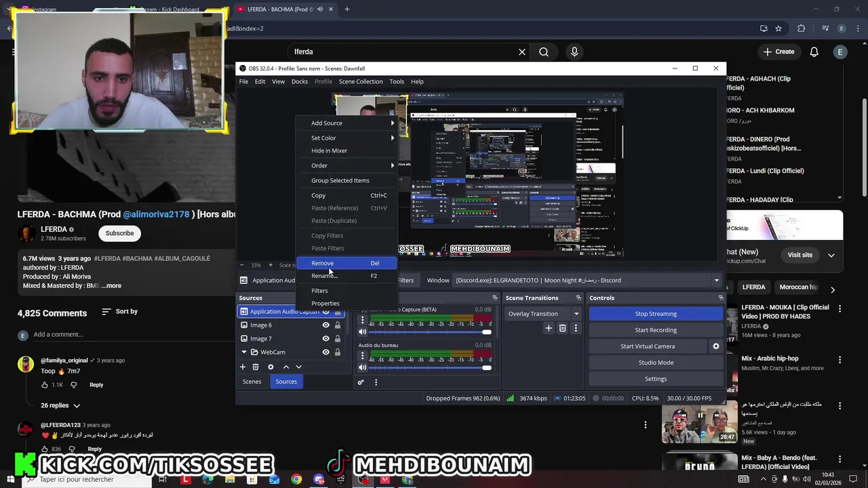Open YouTube comments Sort by dropdown
The height and width of the screenshot is (488, 868).
point(119,312)
